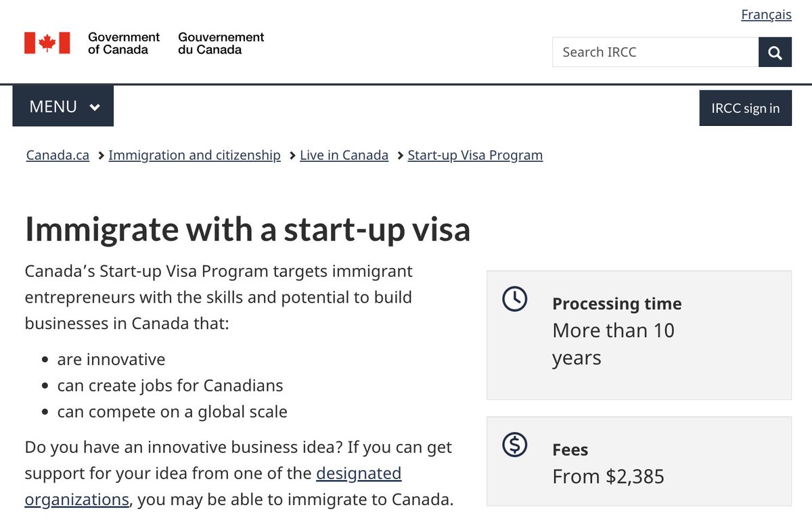The width and height of the screenshot is (812, 522).
Task: Open the MENU button
Action: click(63, 106)
